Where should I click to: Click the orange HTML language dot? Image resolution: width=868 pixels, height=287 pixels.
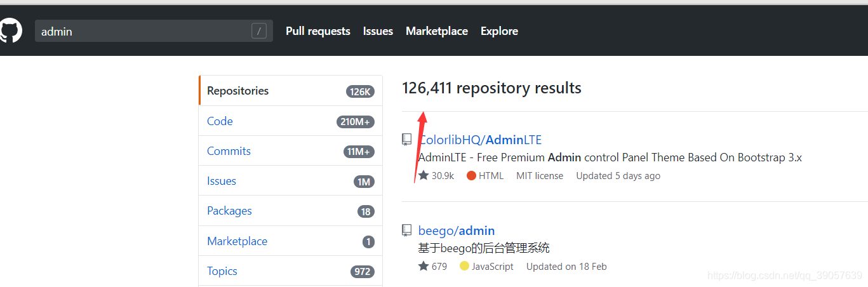point(471,176)
